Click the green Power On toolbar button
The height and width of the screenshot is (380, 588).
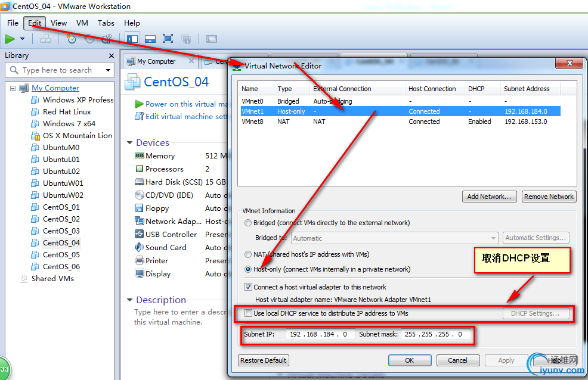click(10, 39)
